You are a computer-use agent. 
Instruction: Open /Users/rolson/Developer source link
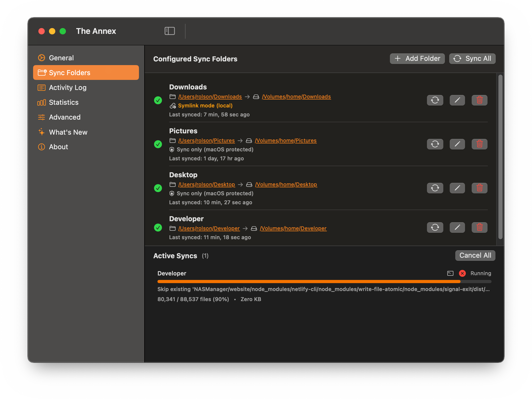[209, 228]
